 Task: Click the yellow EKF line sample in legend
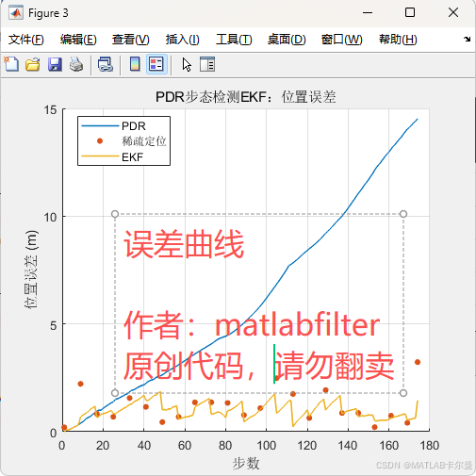point(100,156)
